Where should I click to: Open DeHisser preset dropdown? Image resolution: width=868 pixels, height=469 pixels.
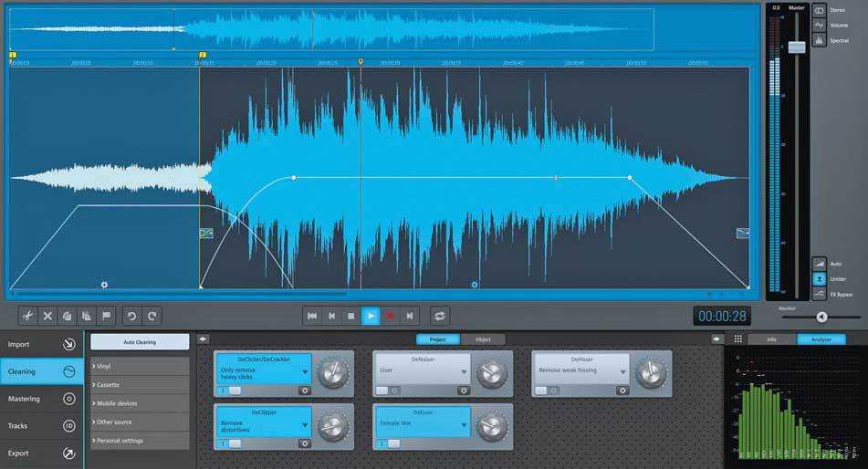tap(622, 372)
